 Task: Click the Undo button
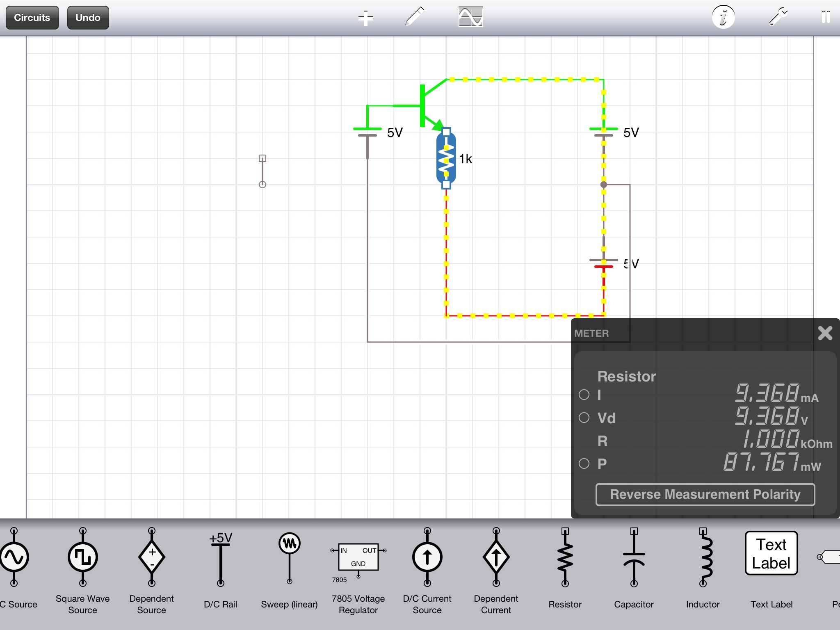[88, 18]
